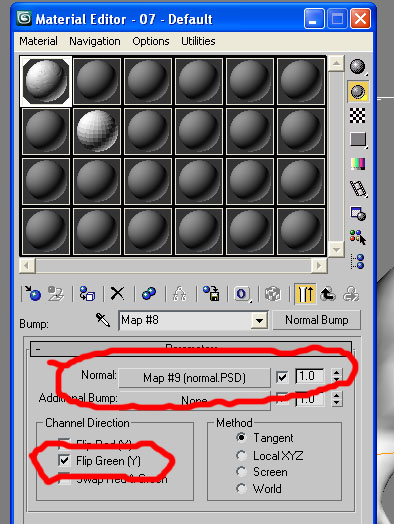The width and height of the screenshot is (394, 524).
Task: Toggle the checkered Background icon
Action: coord(358,115)
